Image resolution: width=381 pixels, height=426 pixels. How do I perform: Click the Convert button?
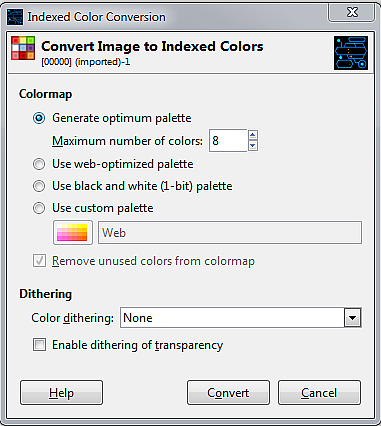pos(228,393)
